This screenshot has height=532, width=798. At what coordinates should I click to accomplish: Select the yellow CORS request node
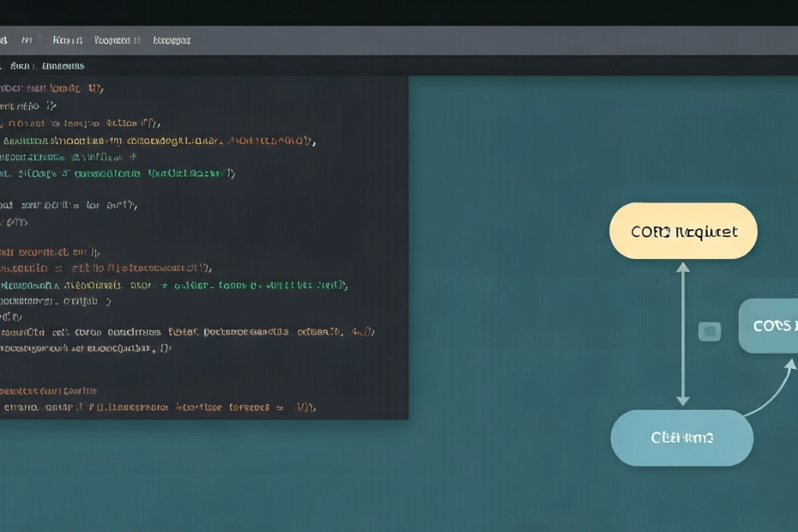click(683, 232)
